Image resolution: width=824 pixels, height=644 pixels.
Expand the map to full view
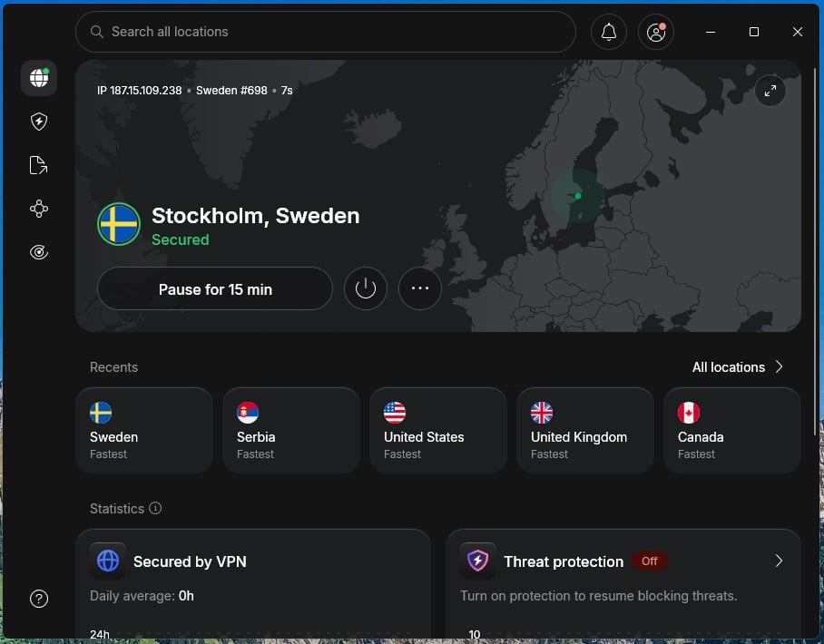[770, 91]
